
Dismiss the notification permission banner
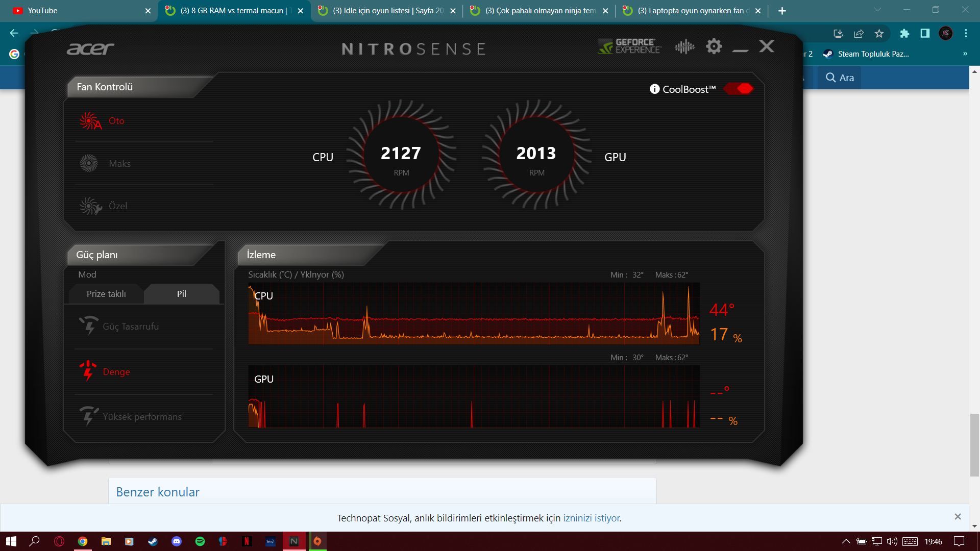(958, 517)
